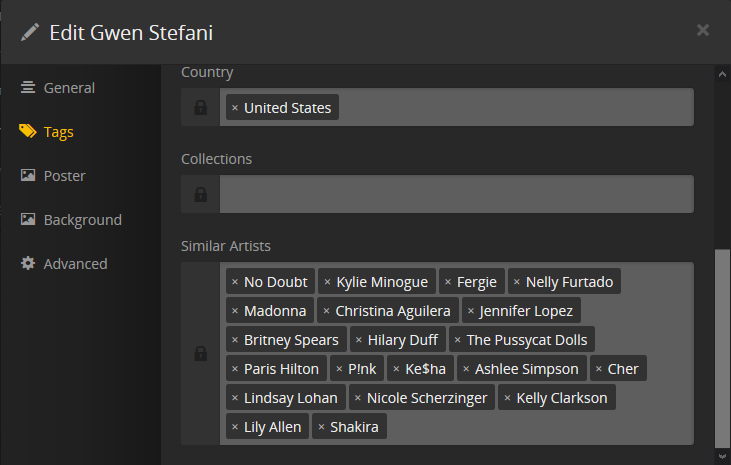Open the Background tab
731x465 pixels.
click(x=82, y=220)
